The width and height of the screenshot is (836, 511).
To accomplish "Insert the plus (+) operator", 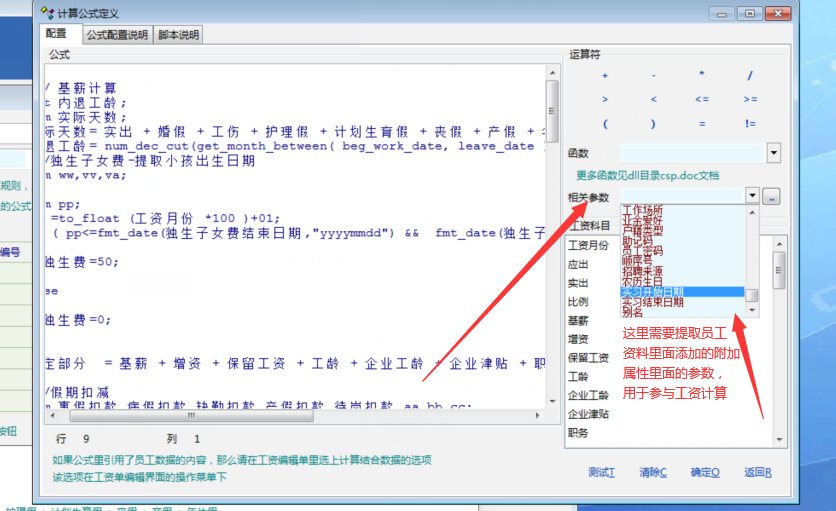I will (x=604, y=76).
